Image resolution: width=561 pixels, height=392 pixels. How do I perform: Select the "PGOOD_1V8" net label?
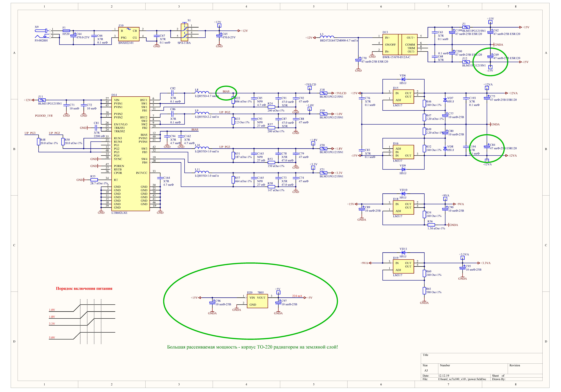click(44, 116)
